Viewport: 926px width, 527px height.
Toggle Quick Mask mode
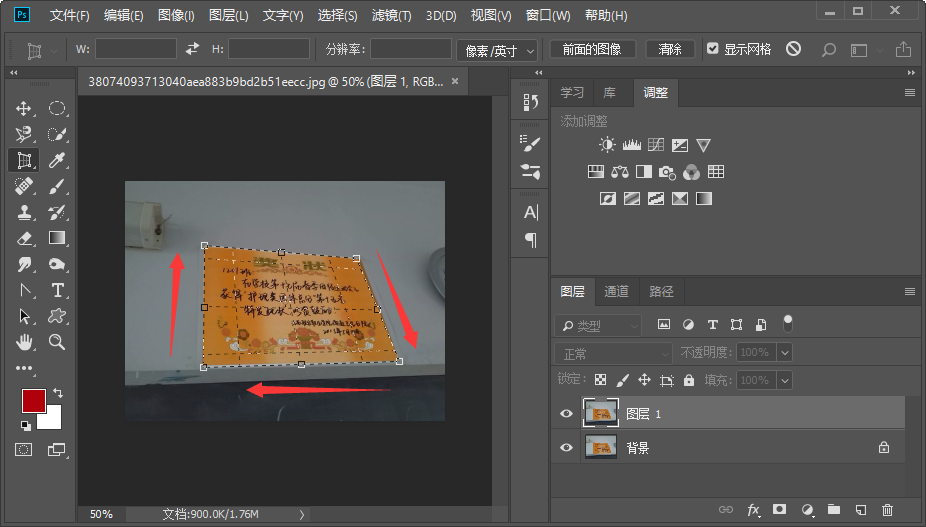tap(24, 450)
